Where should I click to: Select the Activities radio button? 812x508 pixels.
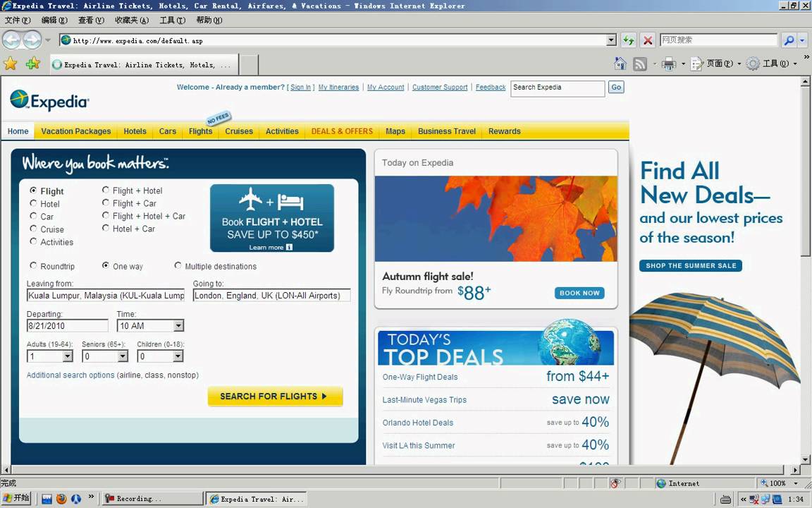[x=33, y=241]
